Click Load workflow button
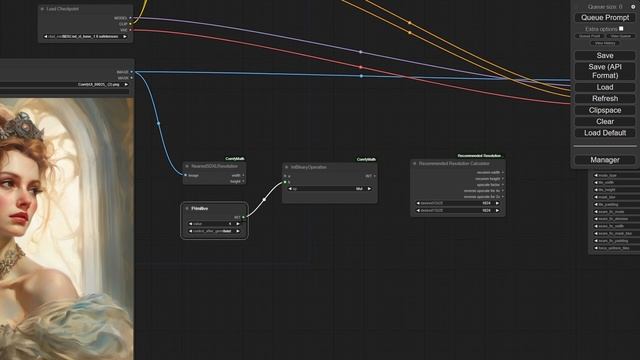This screenshot has width=640, height=360. tap(605, 87)
